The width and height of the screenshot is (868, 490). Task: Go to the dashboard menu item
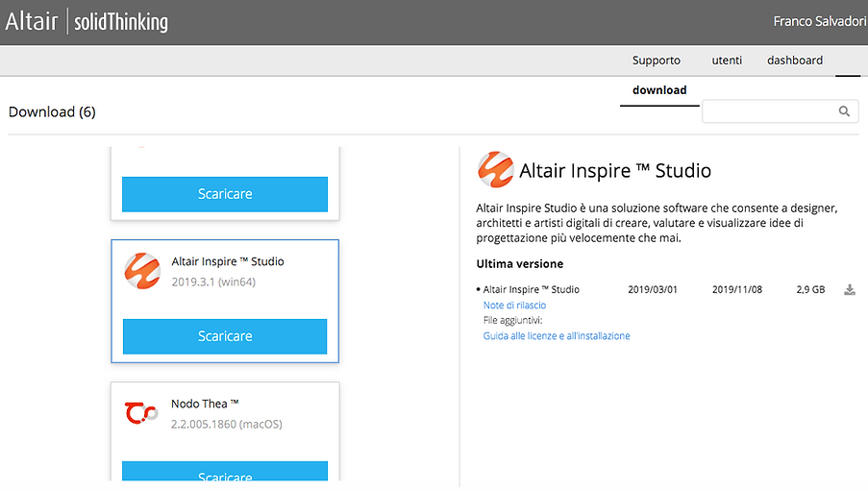[794, 61]
